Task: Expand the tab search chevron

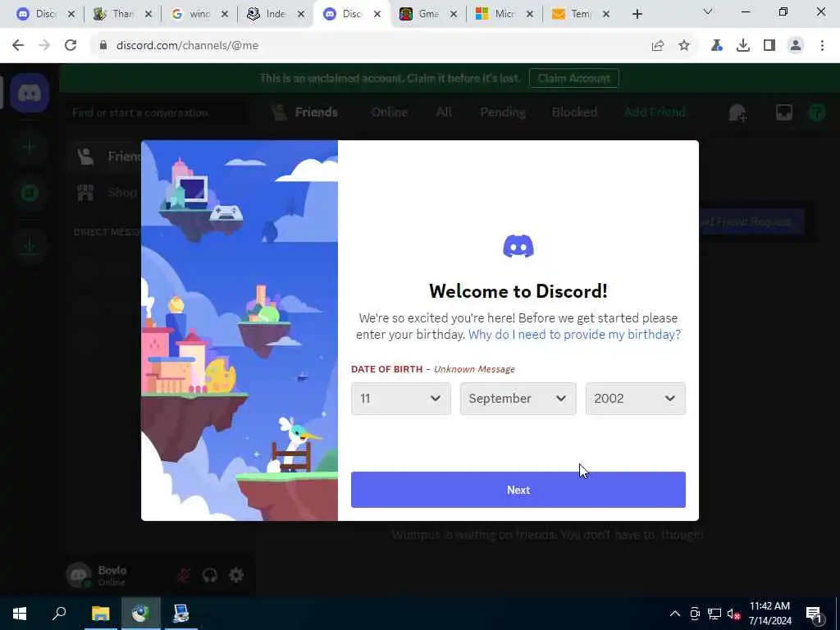Action: click(708, 11)
